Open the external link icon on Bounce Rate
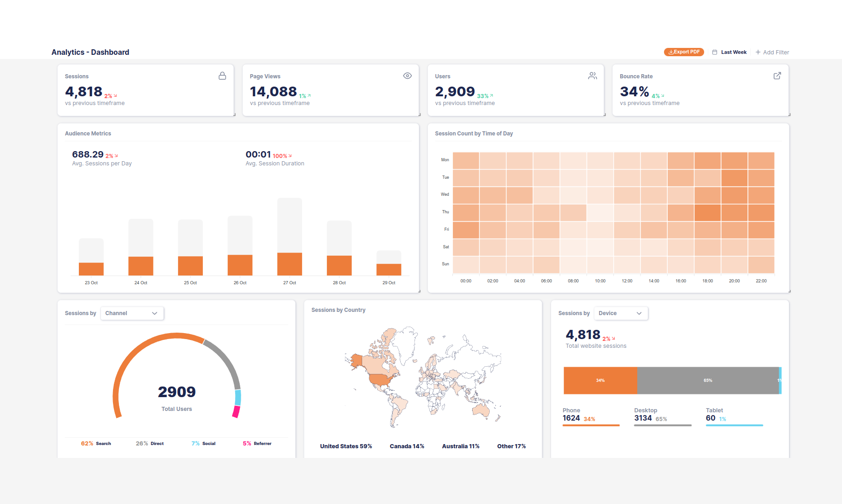Viewport: 842px width, 504px height. coord(777,76)
